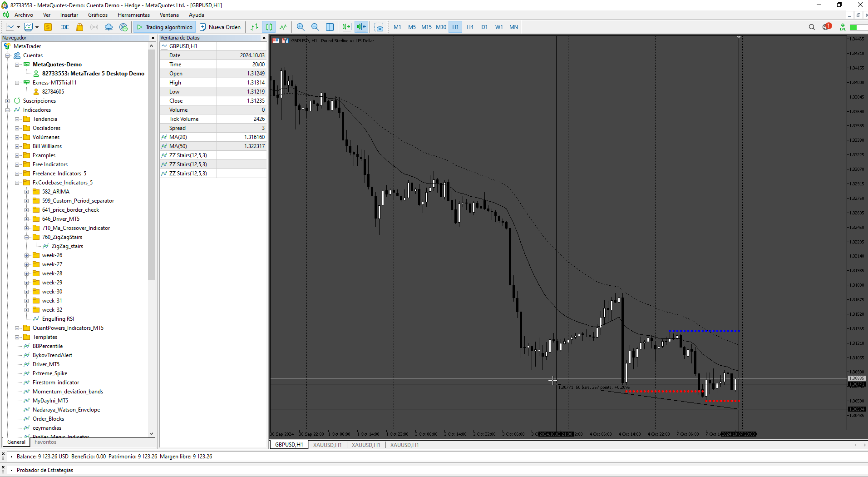Take a chart screenshot with camera icon

(x=379, y=27)
